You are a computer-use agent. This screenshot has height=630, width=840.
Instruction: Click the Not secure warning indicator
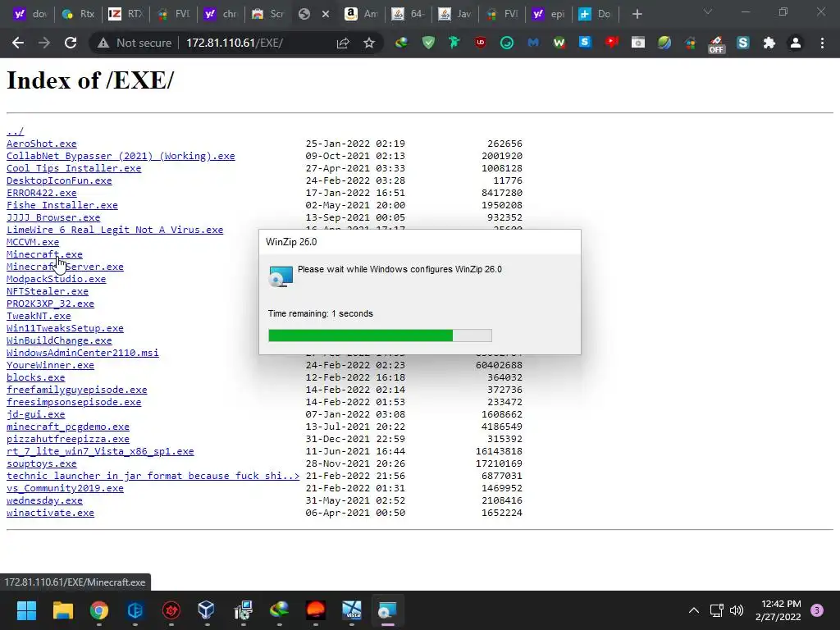pos(135,43)
